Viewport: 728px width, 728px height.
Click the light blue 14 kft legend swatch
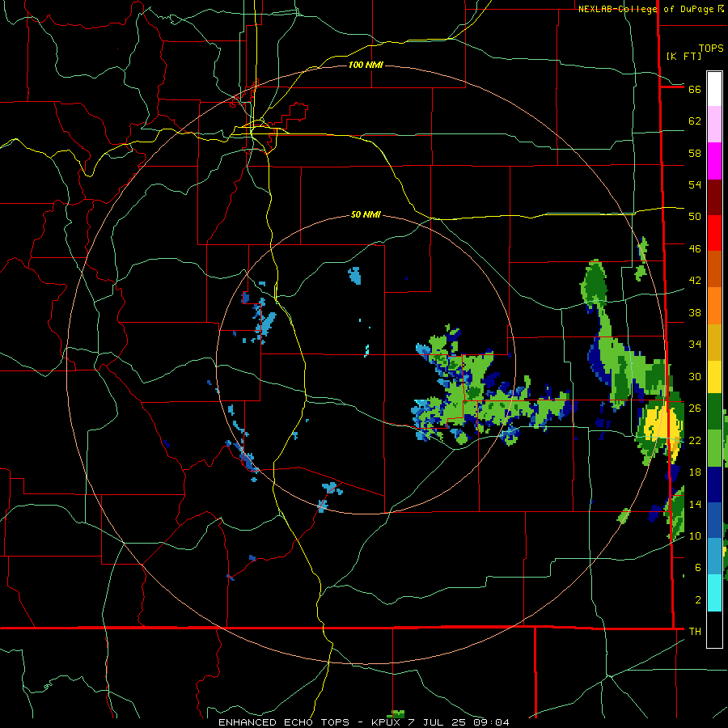click(714, 557)
